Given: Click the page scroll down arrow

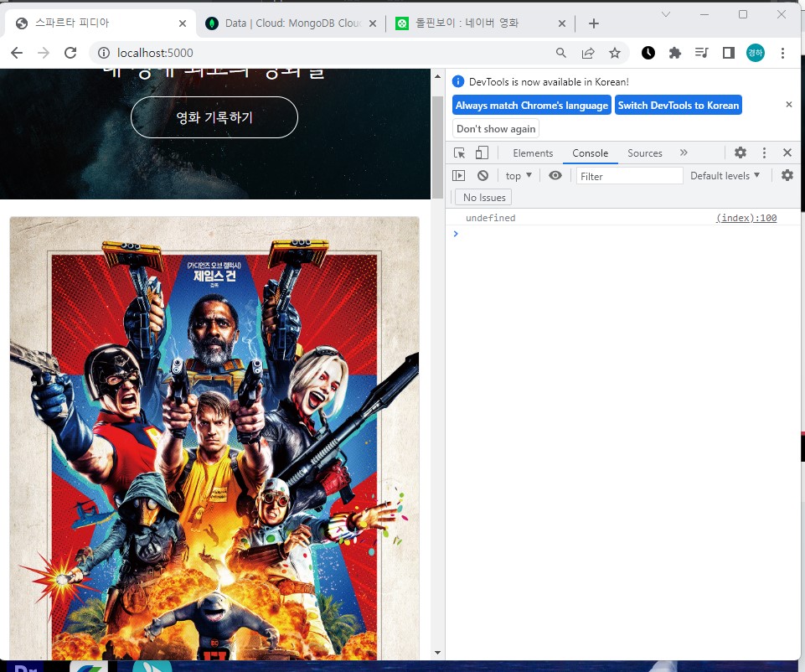Looking at the screenshot, I should pos(437,653).
